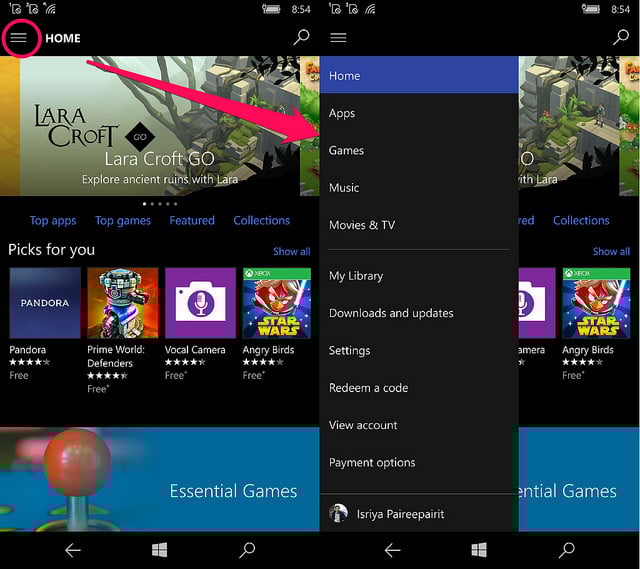Show all Picks for you on left screen
The height and width of the screenshot is (569, 640).
point(292,251)
